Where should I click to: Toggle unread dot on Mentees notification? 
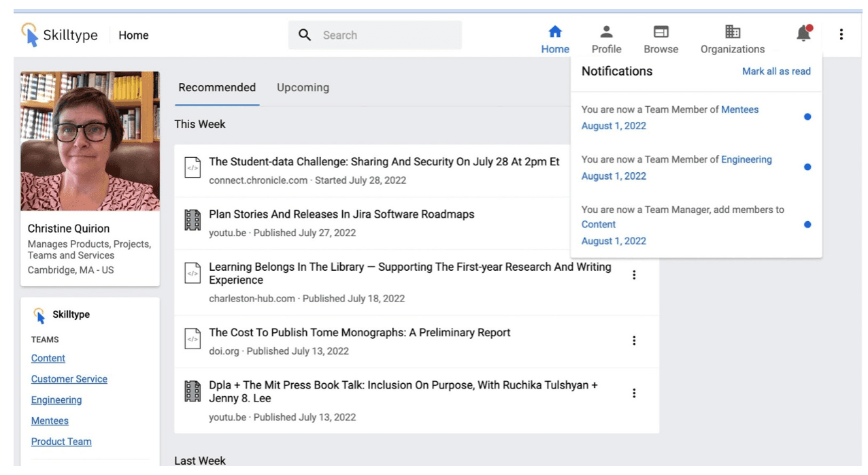click(x=807, y=116)
